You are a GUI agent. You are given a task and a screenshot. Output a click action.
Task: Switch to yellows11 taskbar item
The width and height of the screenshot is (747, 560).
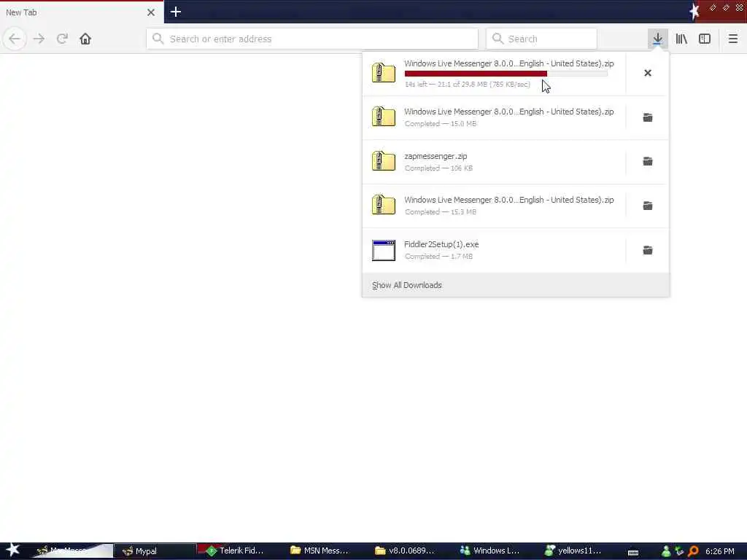click(x=574, y=551)
